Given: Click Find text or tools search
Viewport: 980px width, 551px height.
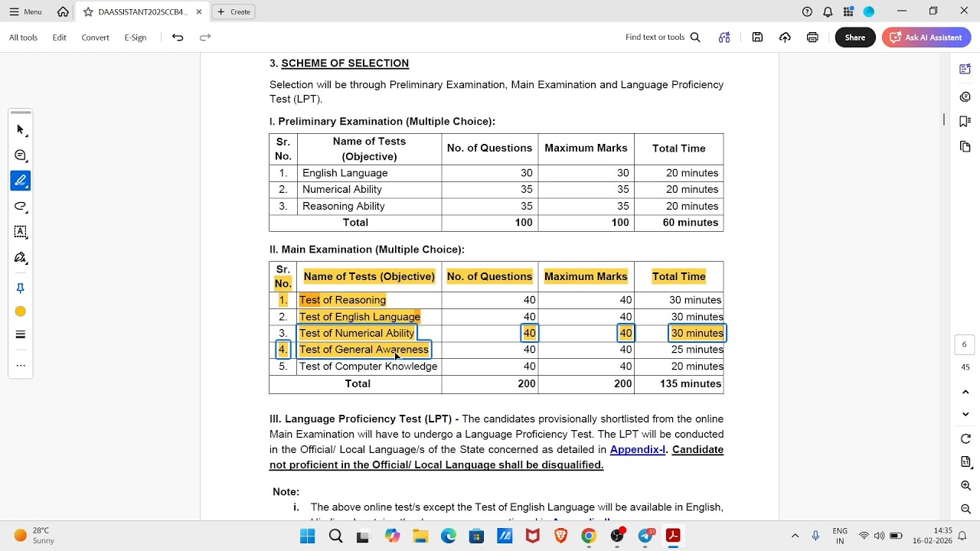Looking at the screenshot, I should point(663,37).
